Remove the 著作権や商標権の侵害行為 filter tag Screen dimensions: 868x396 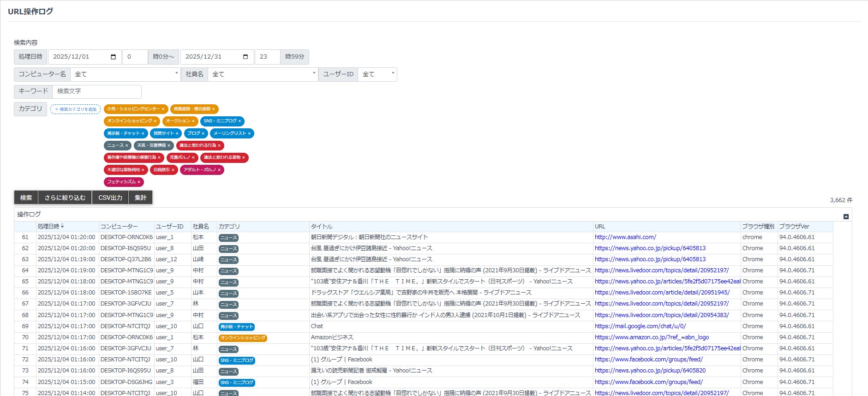159,157
